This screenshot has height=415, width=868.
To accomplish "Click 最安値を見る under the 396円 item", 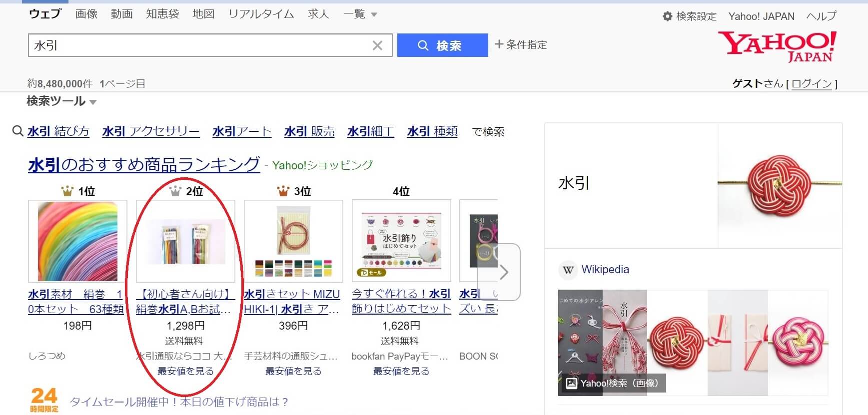I will [293, 371].
